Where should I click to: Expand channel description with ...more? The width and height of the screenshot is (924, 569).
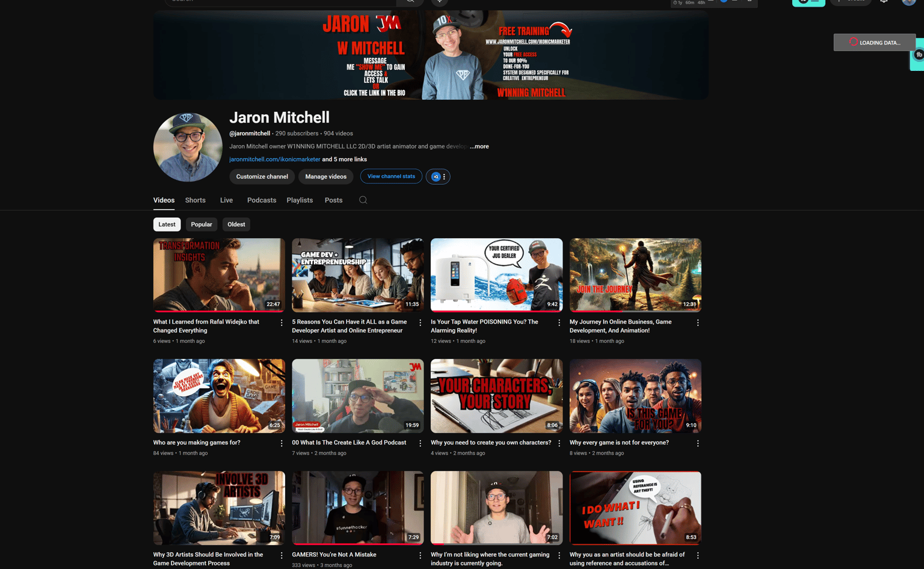(x=479, y=146)
